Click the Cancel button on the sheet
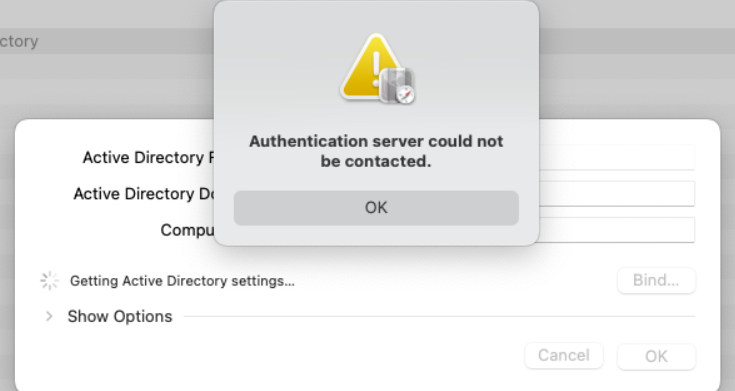The image size is (735, 391). coord(564,356)
